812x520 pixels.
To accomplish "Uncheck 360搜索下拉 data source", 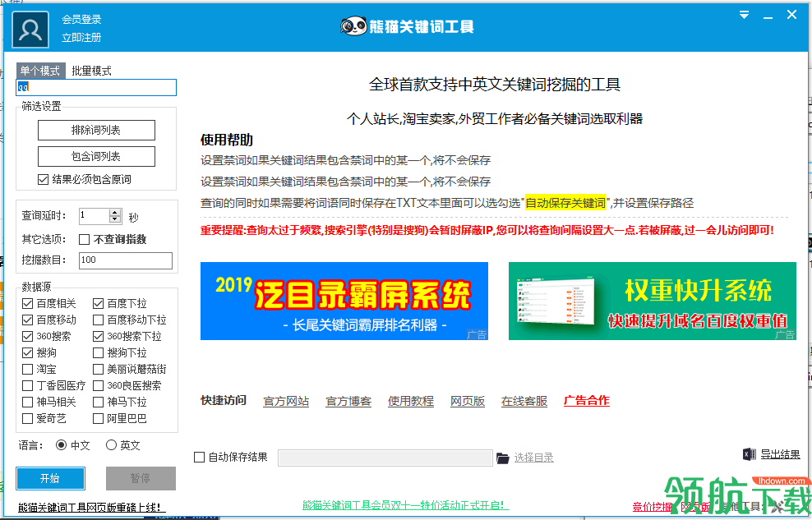I will tap(99, 336).
